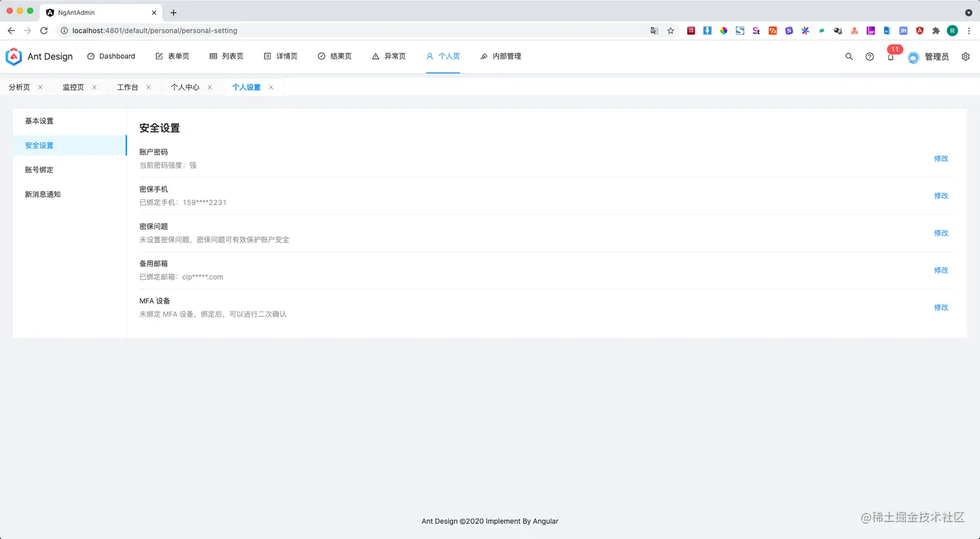Close the 监控页 tab
The height and width of the screenshot is (539, 980).
tap(94, 87)
